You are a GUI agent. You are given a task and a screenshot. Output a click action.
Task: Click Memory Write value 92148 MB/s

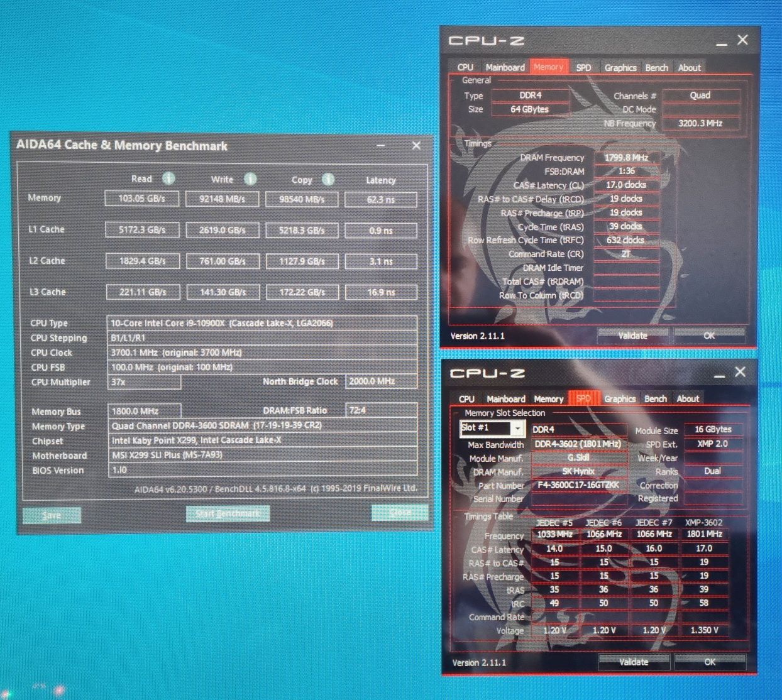tap(222, 199)
